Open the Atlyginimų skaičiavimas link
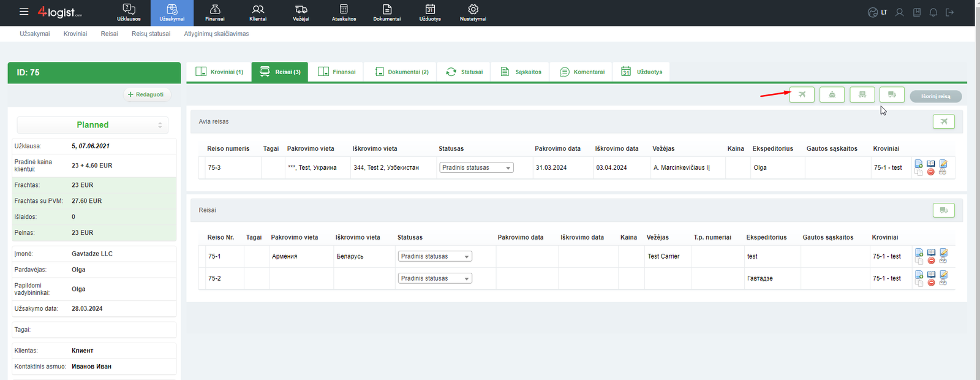The width and height of the screenshot is (980, 380). (216, 34)
